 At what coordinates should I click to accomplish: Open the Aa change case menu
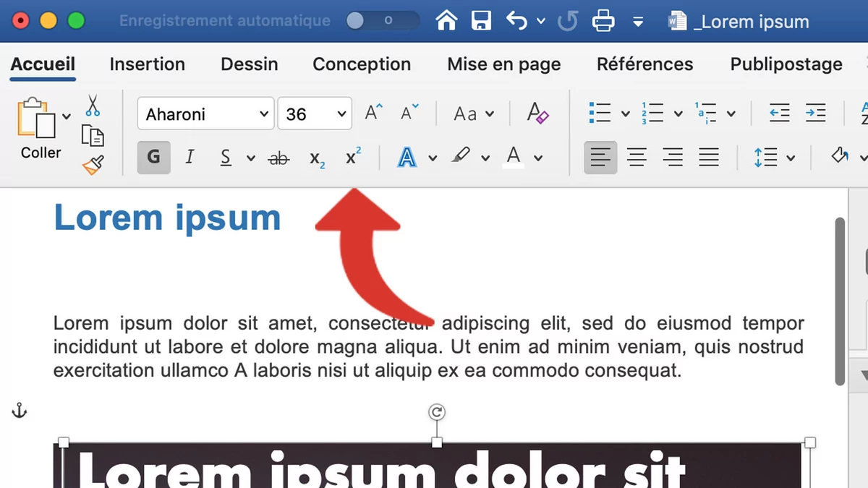[x=473, y=114]
